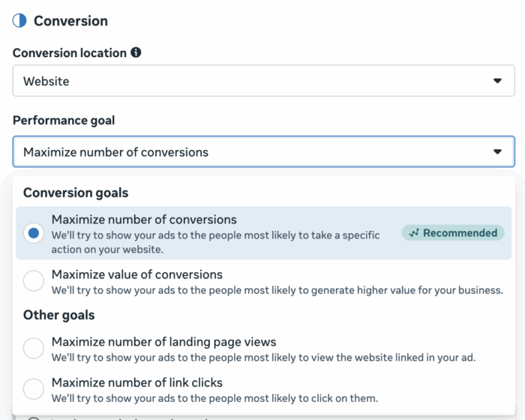Choose the link clicks radio button
The height and width of the screenshot is (420, 525).
pos(34,389)
